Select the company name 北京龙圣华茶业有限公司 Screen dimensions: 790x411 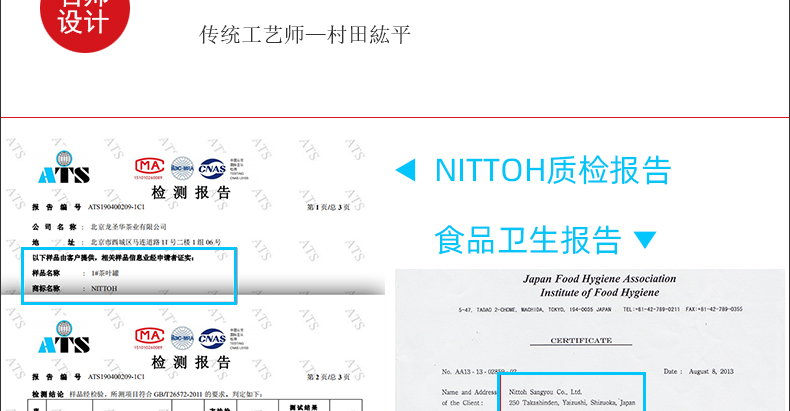pyautogui.click(x=128, y=227)
